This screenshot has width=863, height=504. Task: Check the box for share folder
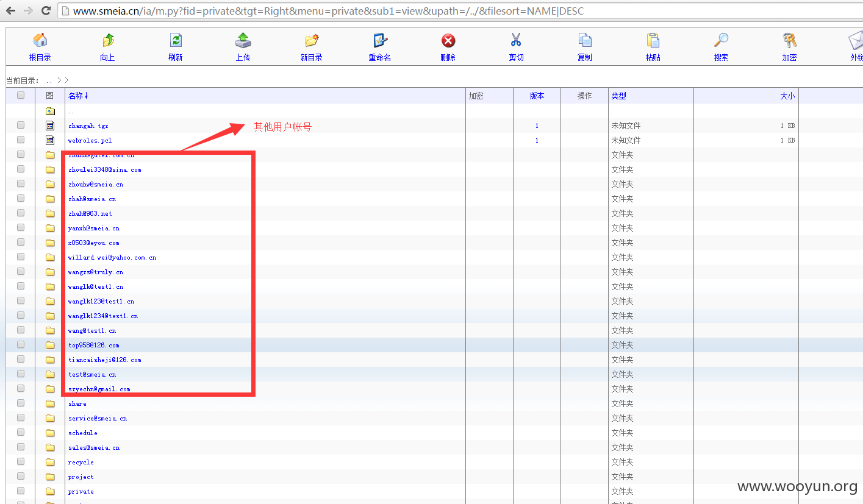pos(21,403)
